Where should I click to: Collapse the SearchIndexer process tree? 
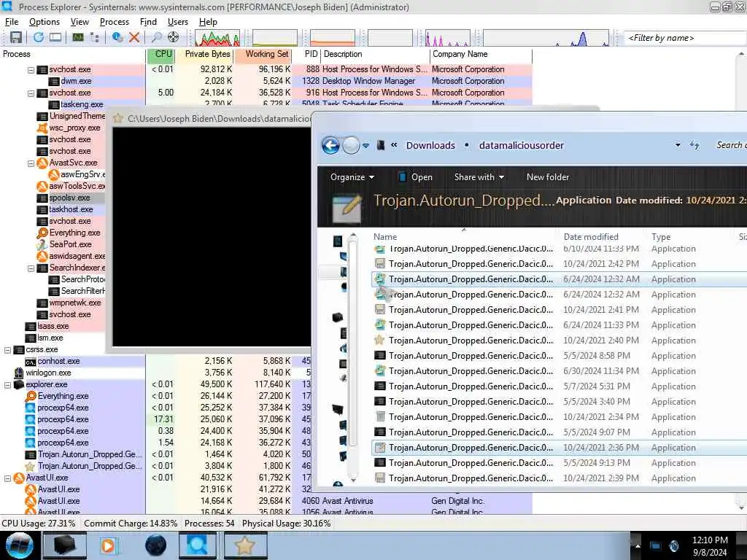pos(31,268)
